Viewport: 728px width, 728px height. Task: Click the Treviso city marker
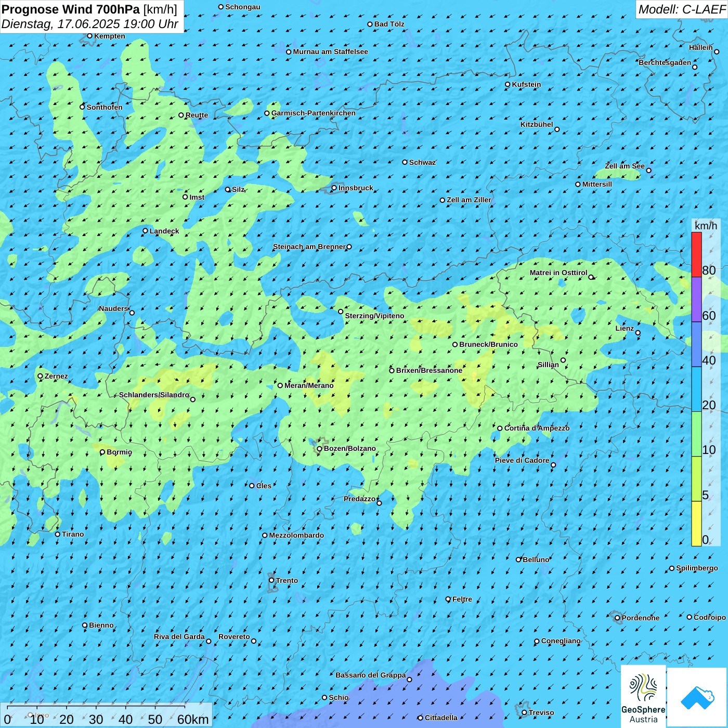(x=524, y=712)
